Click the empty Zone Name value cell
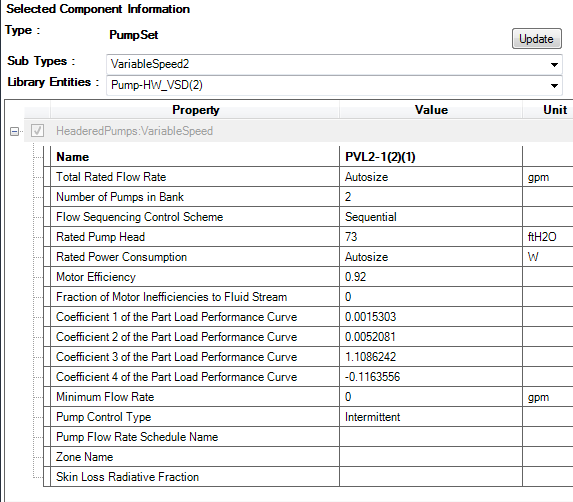The width and height of the screenshot is (573, 502). pyautogui.click(x=431, y=457)
